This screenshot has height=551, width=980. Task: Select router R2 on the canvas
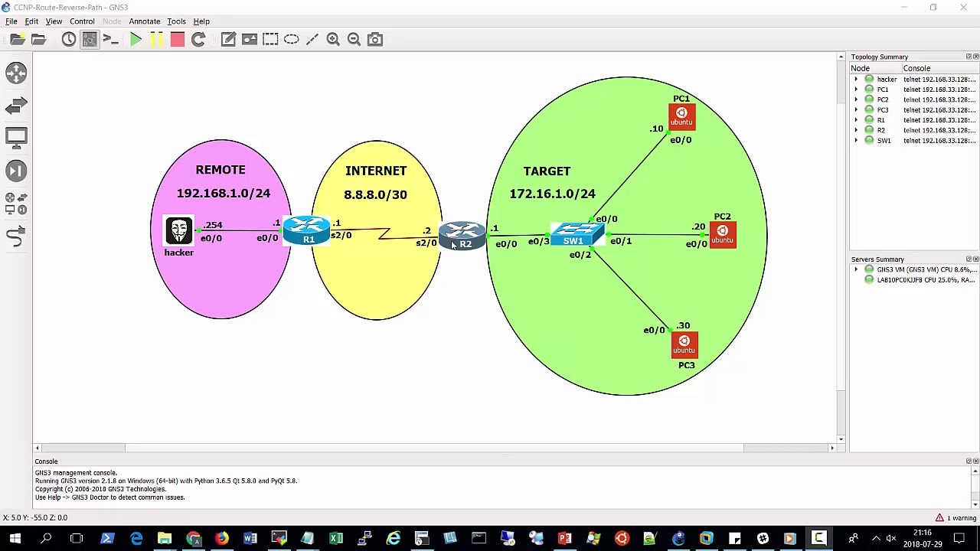(462, 236)
